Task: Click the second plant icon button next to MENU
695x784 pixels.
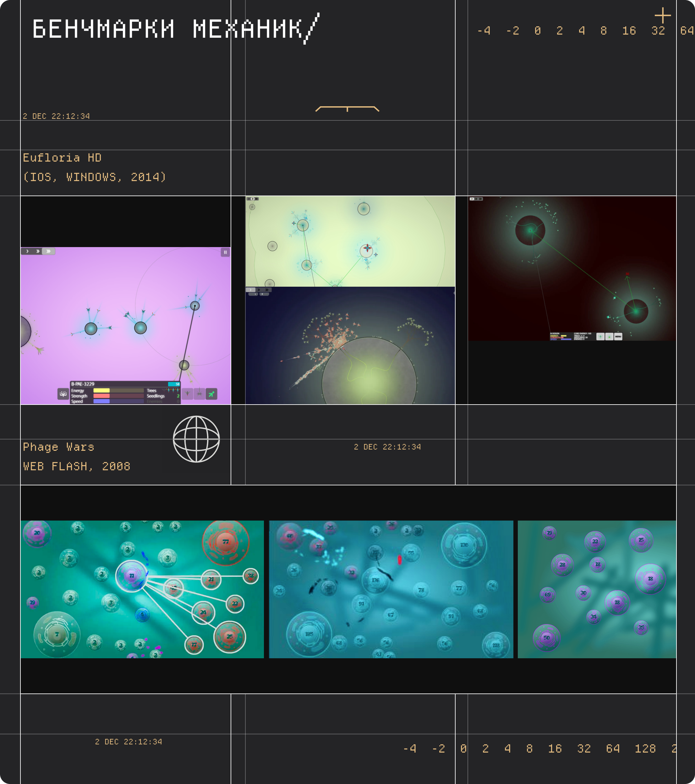Action: click(x=609, y=336)
